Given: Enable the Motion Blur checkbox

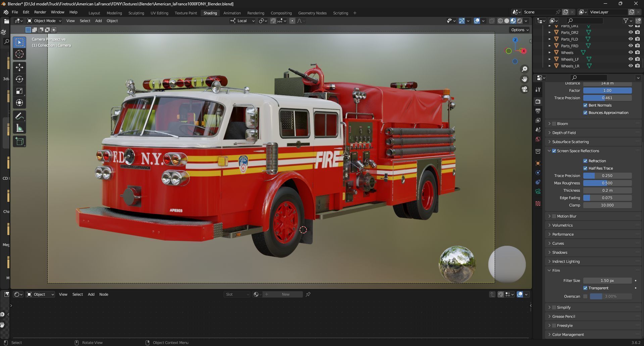Looking at the screenshot, I should tap(554, 216).
